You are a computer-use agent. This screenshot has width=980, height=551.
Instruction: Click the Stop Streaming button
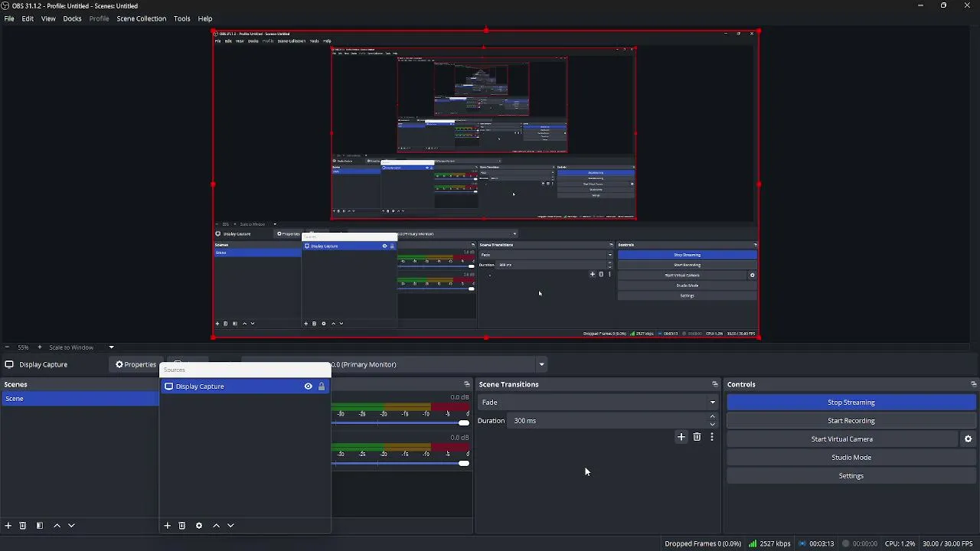click(x=851, y=403)
